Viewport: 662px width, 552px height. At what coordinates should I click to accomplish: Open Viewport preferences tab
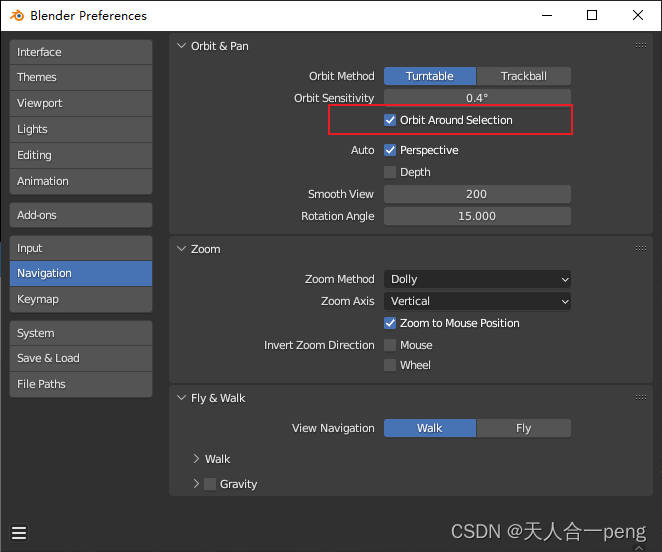(x=81, y=103)
